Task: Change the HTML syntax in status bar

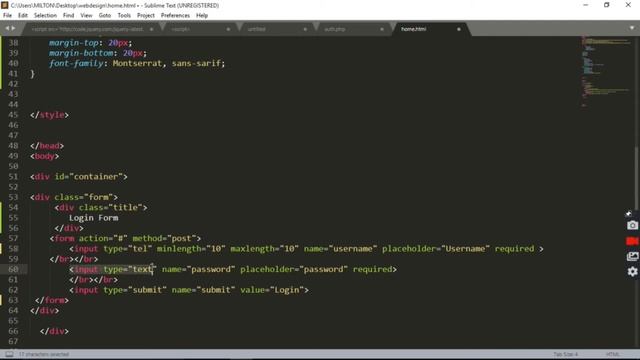Action: [x=613, y=354]
